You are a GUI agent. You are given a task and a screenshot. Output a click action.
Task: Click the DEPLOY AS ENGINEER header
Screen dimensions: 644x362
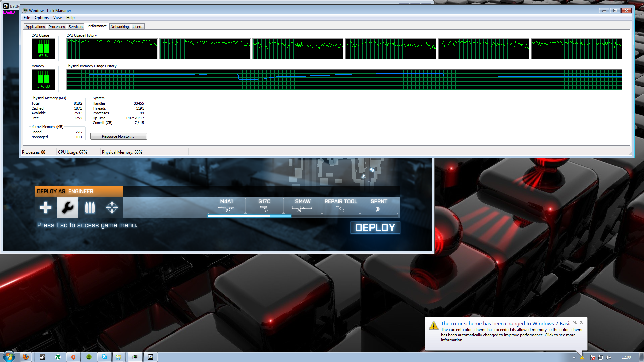point(79,191)
